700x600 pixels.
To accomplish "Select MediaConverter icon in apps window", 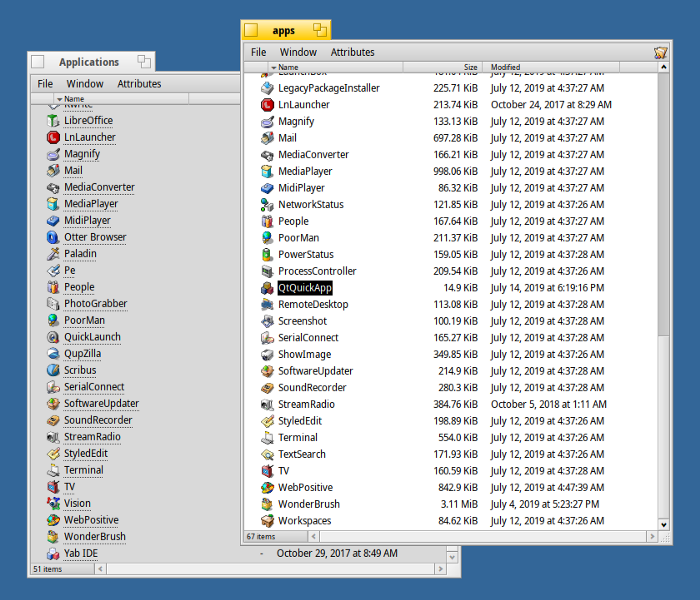I will coord(267,154).
